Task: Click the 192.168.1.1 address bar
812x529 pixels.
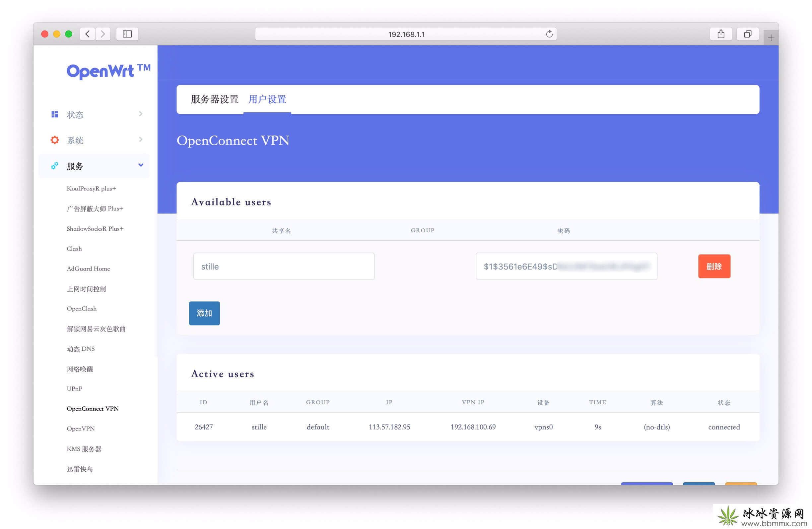Action: [406, 34]
